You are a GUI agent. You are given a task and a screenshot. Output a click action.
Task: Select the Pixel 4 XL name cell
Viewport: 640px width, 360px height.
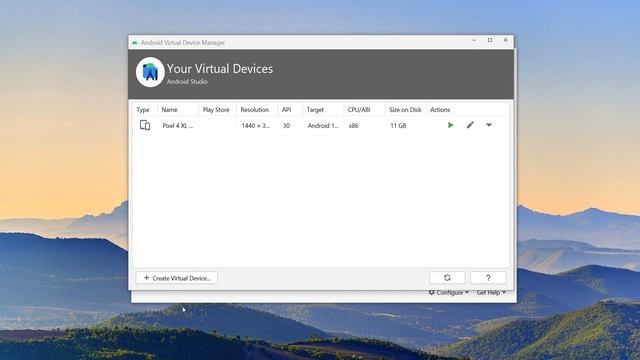[178, 126]
